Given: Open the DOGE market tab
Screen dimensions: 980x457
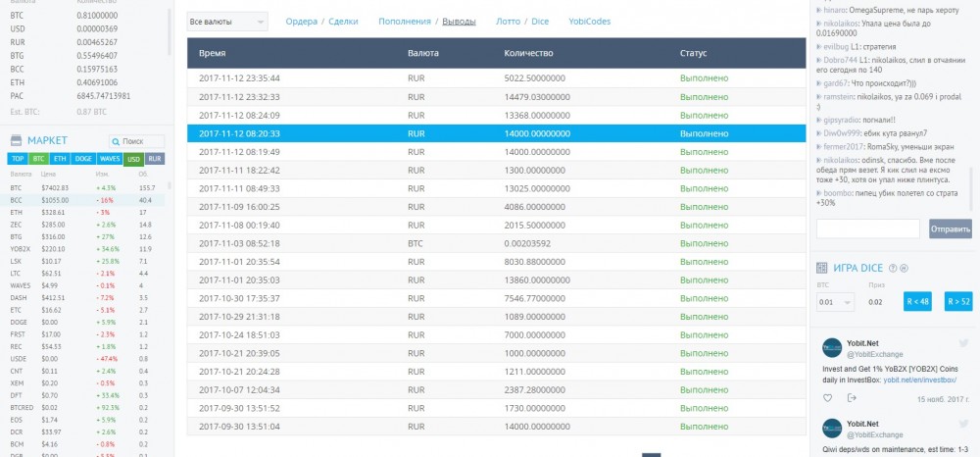Looking at the screenshot, I should tap(82, 158).
